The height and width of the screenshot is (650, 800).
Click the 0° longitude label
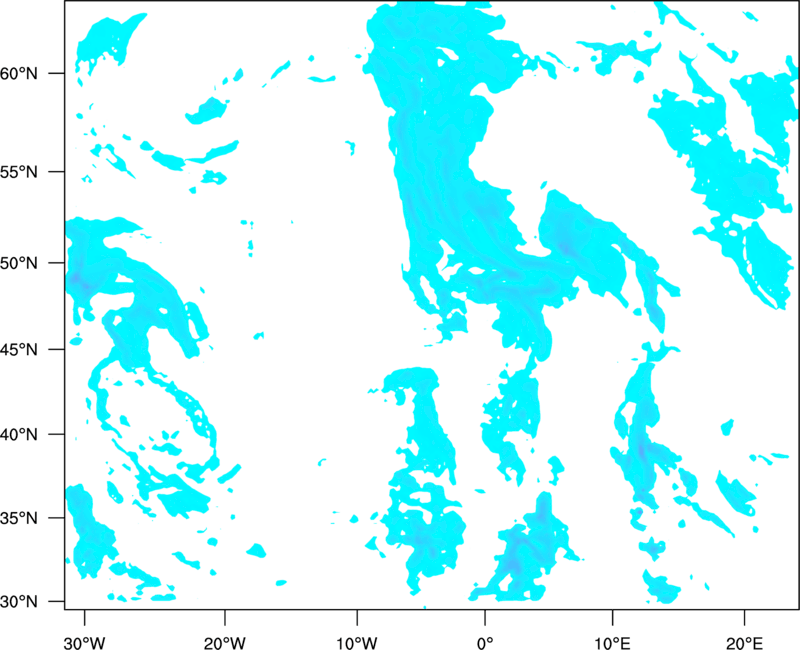(485, 643)
